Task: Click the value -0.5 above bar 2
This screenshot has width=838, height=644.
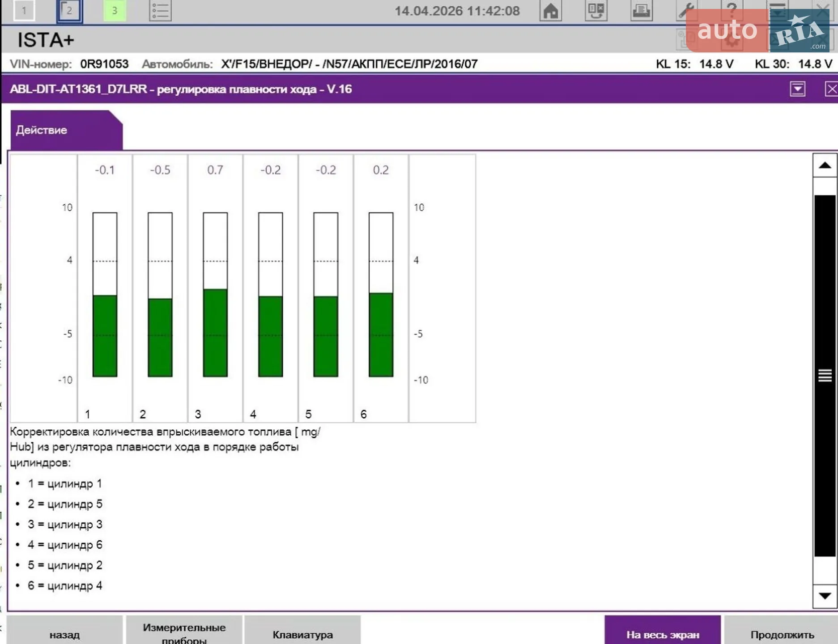Action: point(160,170)
